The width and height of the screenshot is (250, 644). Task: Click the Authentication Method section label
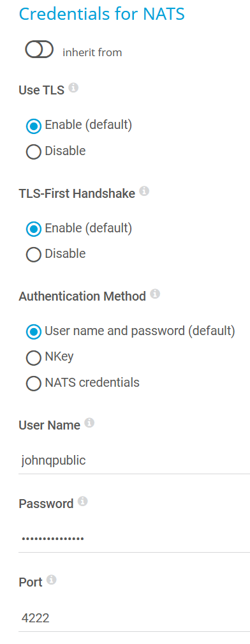[82, 296]
